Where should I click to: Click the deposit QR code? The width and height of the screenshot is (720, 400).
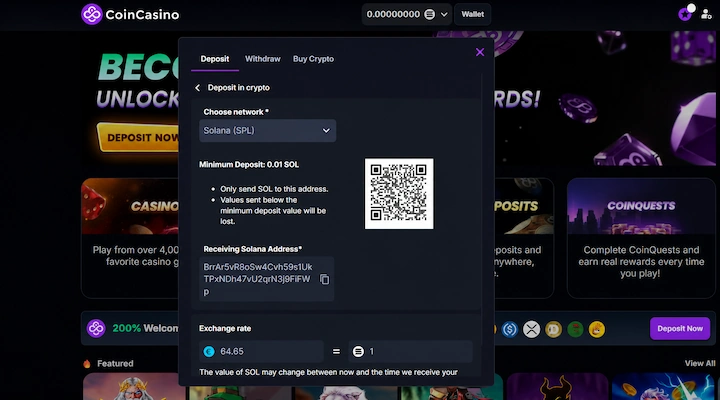[x=399, y=193]
